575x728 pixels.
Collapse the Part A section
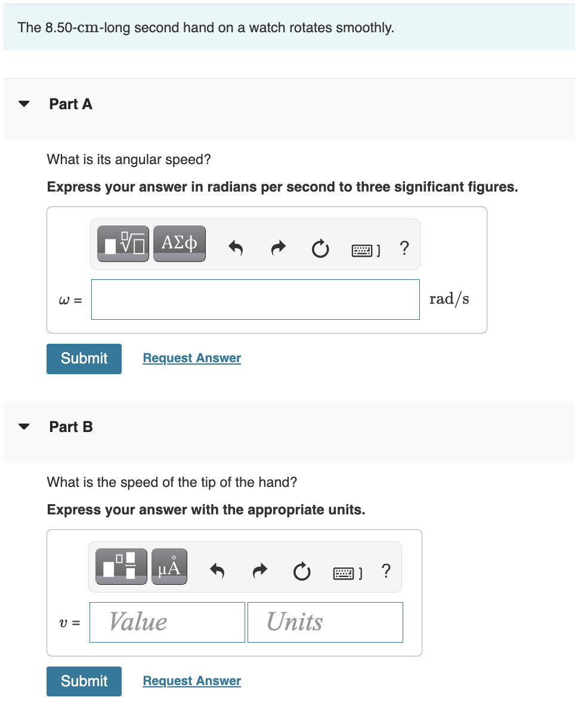click(x=24, y=104)
